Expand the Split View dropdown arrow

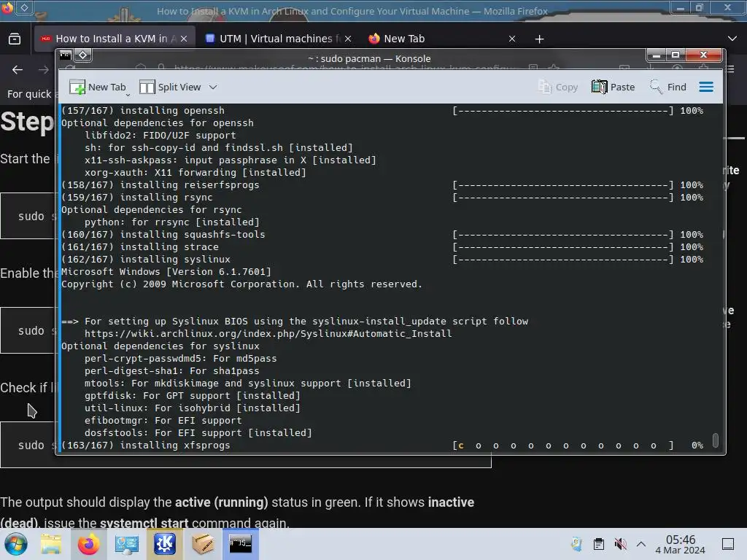[x=213, y=87]
